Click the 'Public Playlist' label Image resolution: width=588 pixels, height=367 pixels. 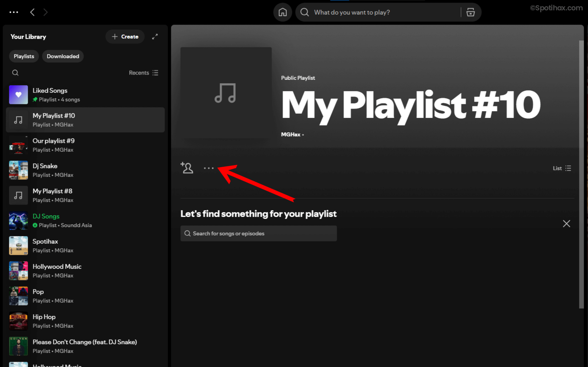[298, 78]
